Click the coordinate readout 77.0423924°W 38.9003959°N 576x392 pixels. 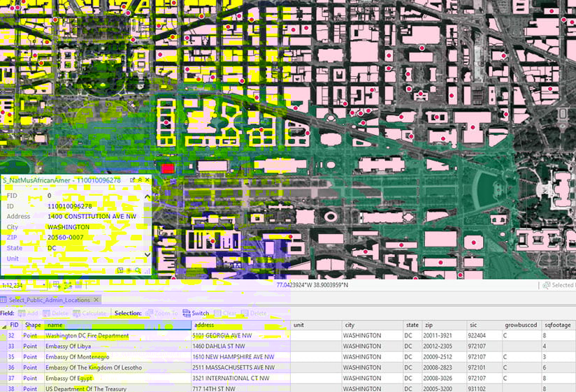tap(312, 285)
